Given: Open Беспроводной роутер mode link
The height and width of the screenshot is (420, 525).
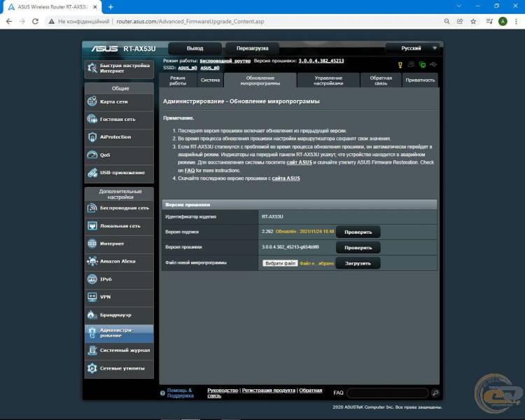Looking at the screenshot, I should coord(225,61).
